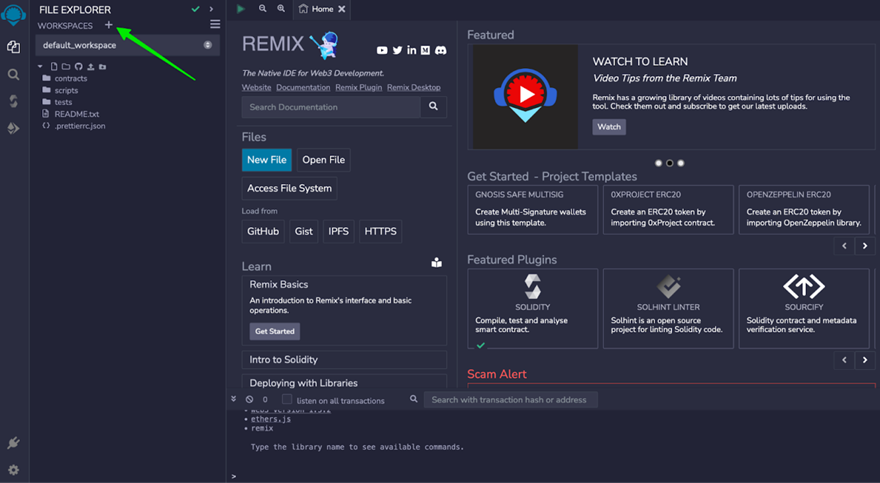Open the Plugin manager plug icon
The width and height of the screenshot is (880, 483).
(x=13, y=443)
